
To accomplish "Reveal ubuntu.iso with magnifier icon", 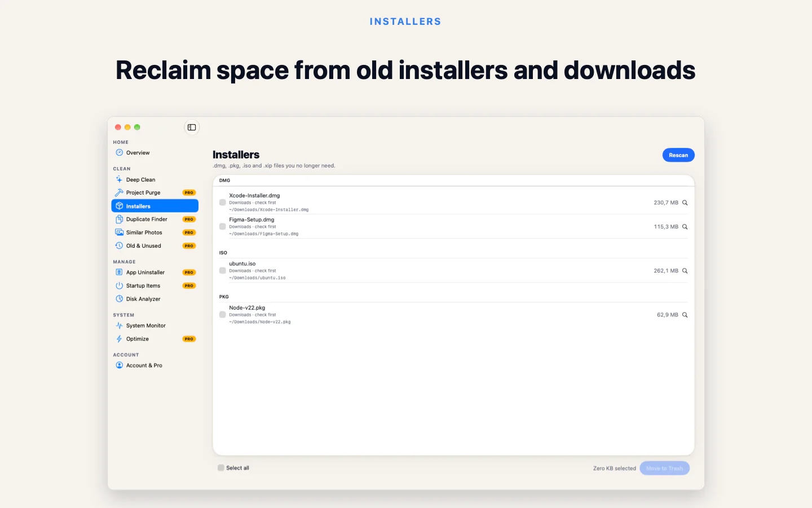I will 685,271.
